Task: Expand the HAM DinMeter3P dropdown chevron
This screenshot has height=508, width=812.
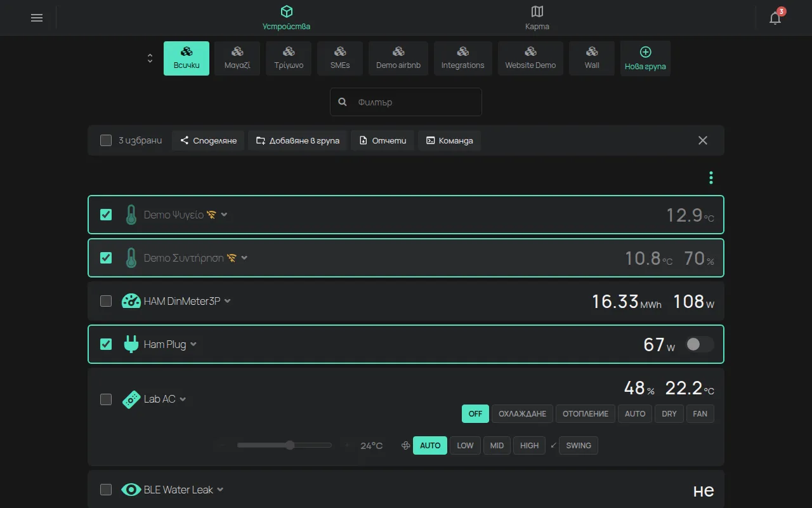Action: pos(228,301)
